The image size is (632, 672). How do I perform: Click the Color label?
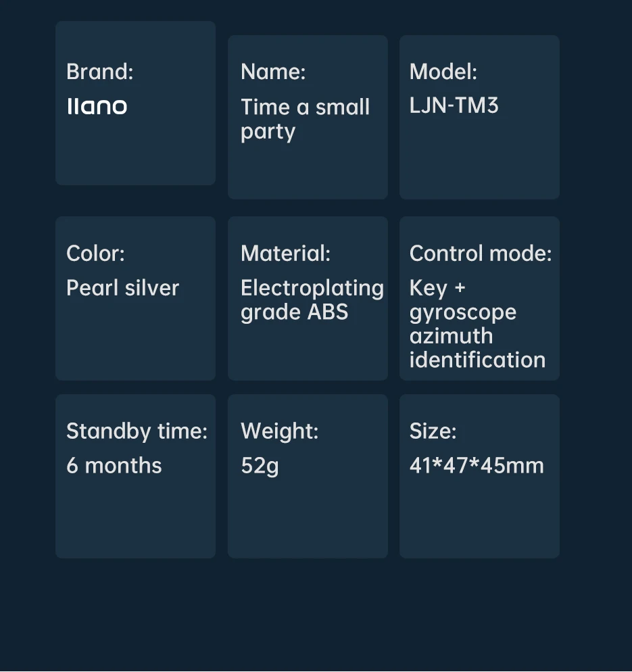click(95, 254)
